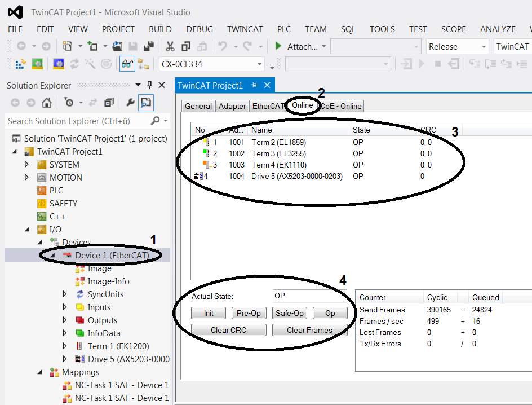
Task: Click the Undo arrow icon
Action: [223, 46]
